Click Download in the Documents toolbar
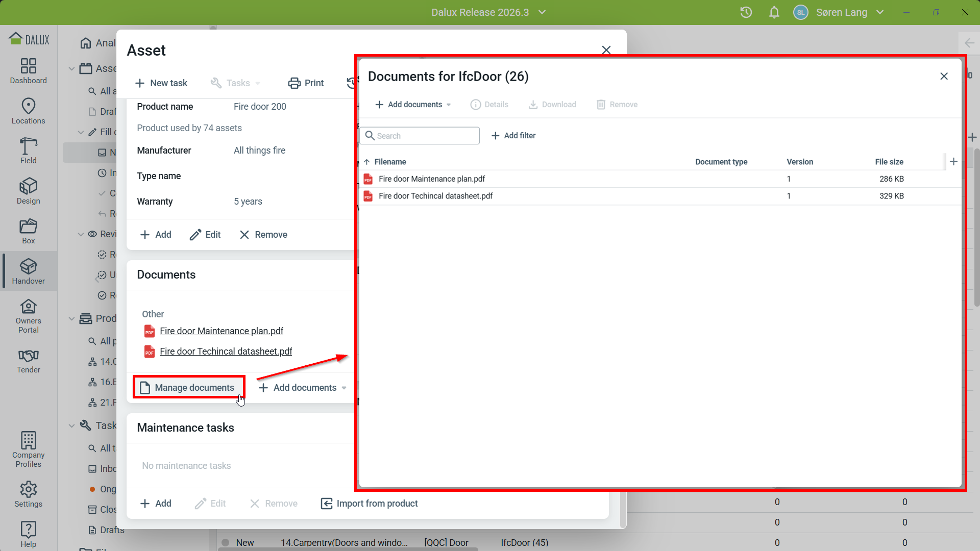The image size is (980, 551). [x=552, y=105]
